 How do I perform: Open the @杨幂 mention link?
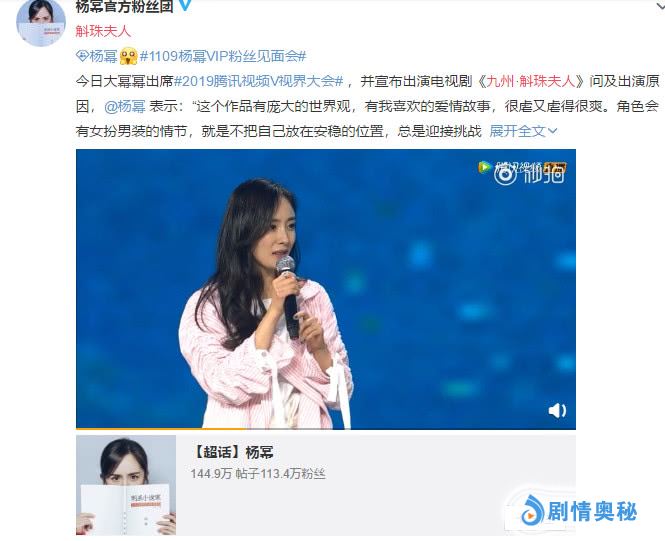coord(125,106)
